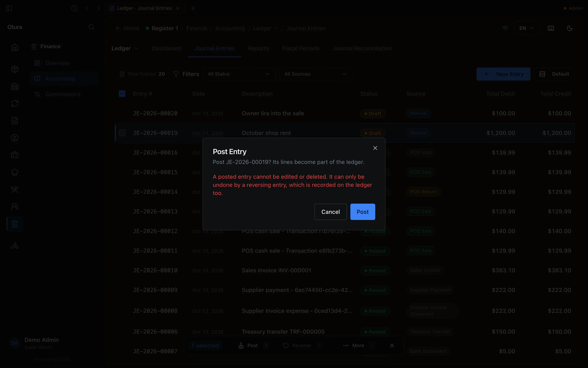Open the Default view layout selector
Viewport: 588px width, 368px height.
[554, 74]
